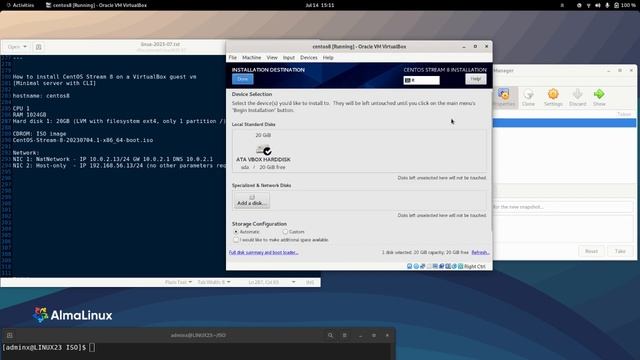Open Full disk summary and boot loader link
640x360 pixels.
[x=264, y=253]
